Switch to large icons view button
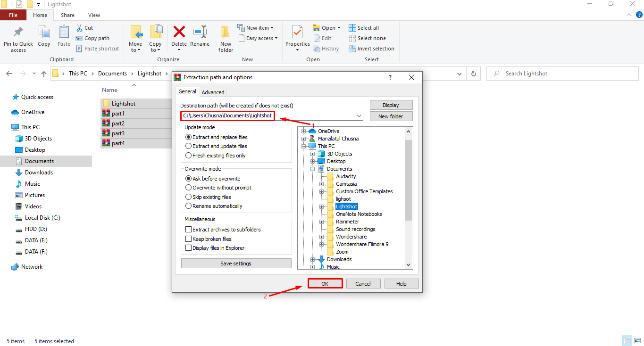 click(636, 341)
